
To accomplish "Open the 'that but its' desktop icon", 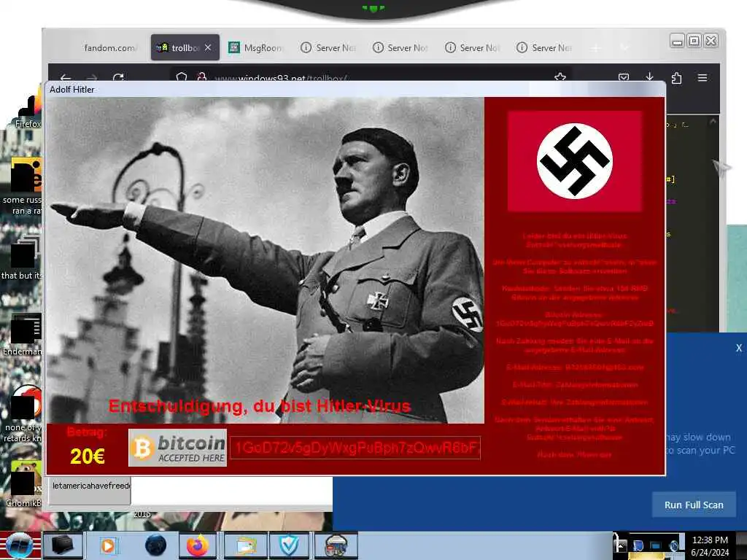I will (22, 257).
